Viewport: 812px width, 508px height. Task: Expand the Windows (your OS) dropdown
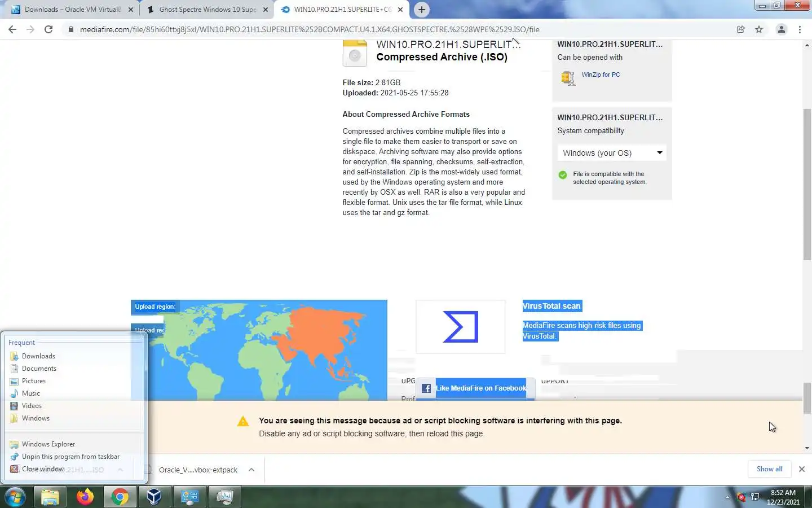612,153
